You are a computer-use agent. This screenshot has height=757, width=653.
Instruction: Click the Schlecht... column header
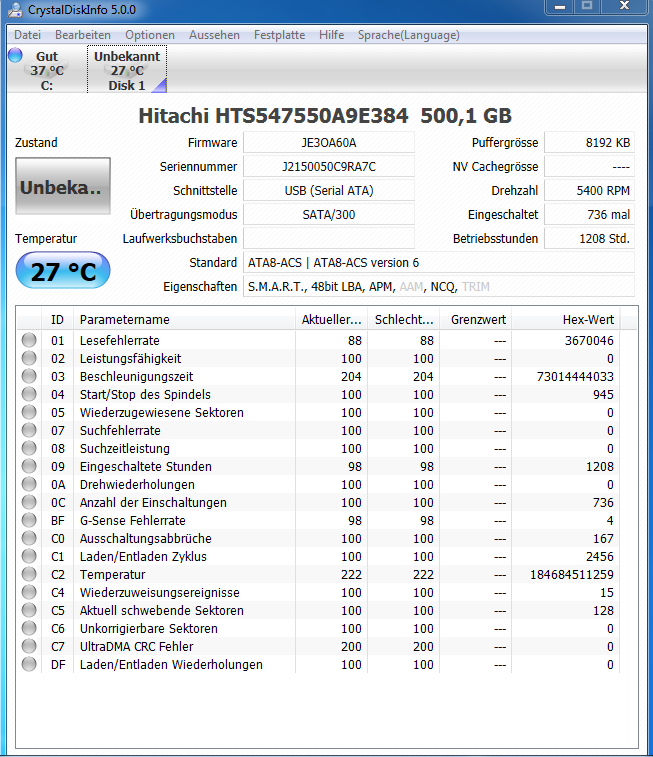click(x=403, y=320)
